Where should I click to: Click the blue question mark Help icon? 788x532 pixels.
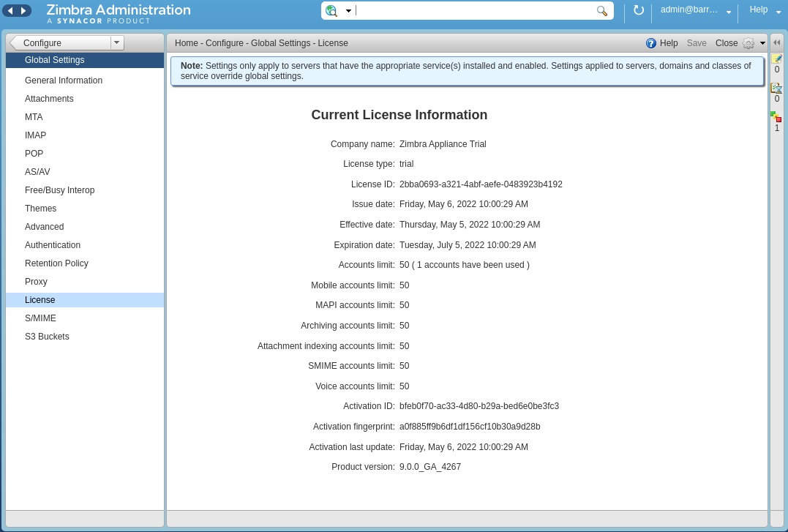pos(651,43)
